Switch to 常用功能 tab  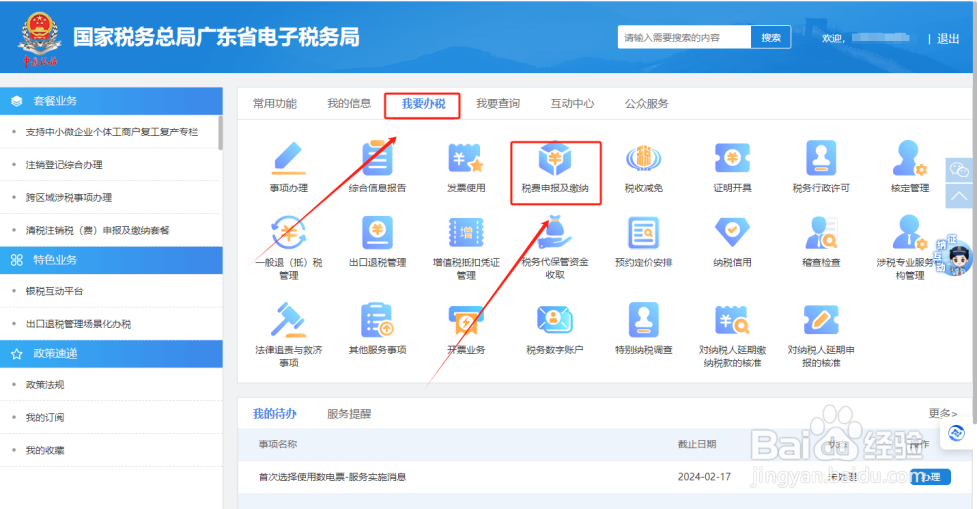click(x=274, y=104)
